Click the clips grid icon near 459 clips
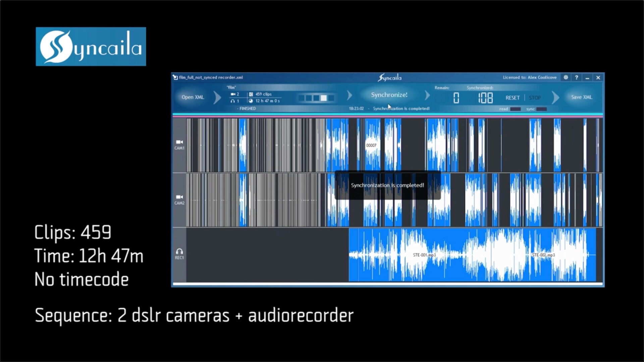Viewport: 644px width, 362px height. tap(251, 94)
